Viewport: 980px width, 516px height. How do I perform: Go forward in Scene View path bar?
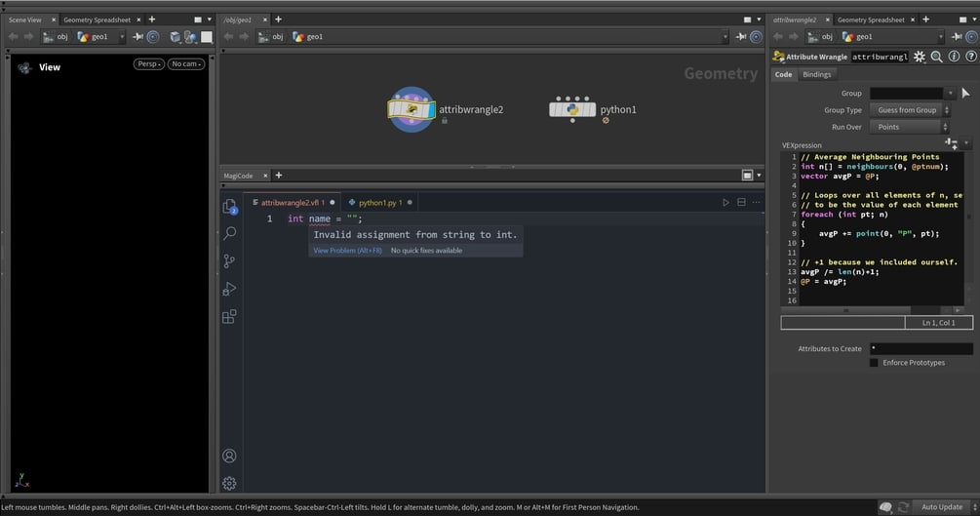click(28, 37)
